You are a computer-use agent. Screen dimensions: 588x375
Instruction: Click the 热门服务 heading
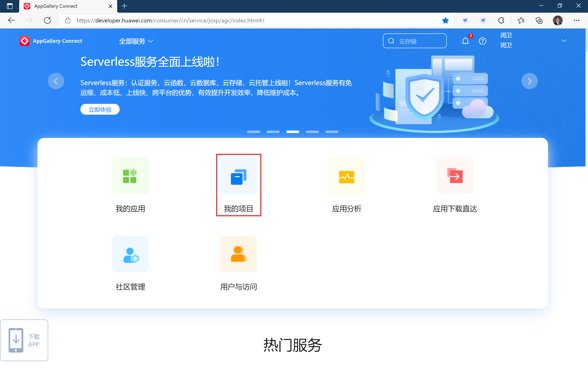[x=293, y=345]
